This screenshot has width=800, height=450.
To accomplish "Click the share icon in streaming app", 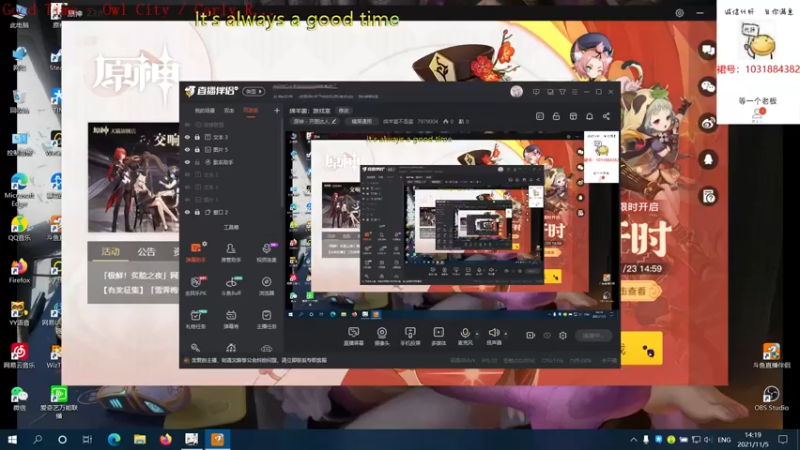I will click(x=606, y=116).
